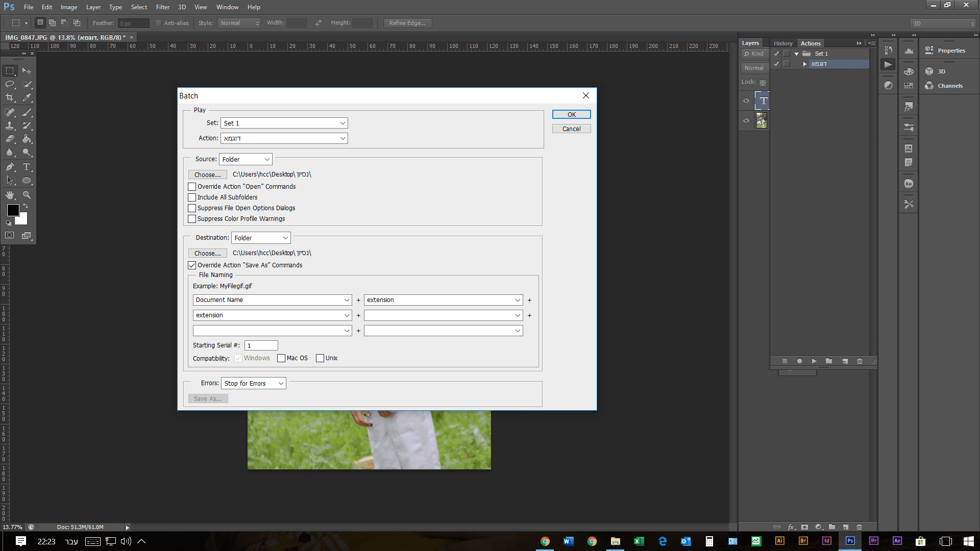Check Suppress Color Profile Warnings
This screenshot has width=980, height=551.
pos(192,219)
